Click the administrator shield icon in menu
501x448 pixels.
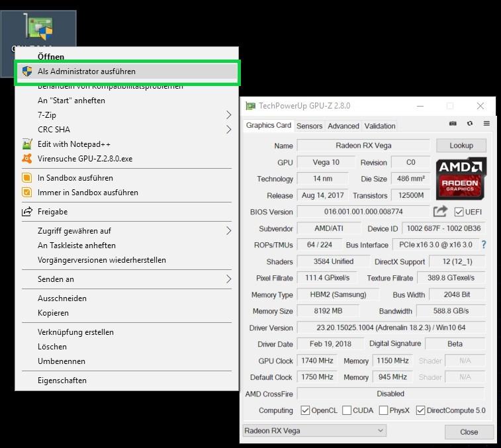click(x=27, y=71)
